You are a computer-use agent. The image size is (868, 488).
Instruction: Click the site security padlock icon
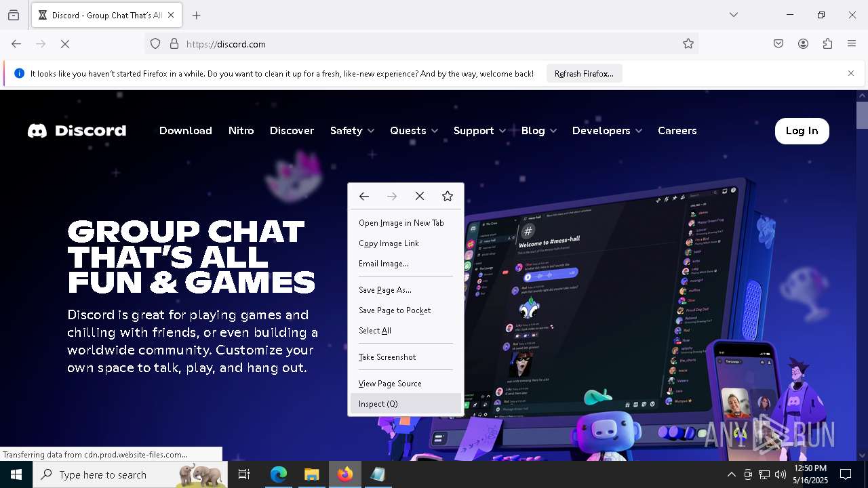174,44
